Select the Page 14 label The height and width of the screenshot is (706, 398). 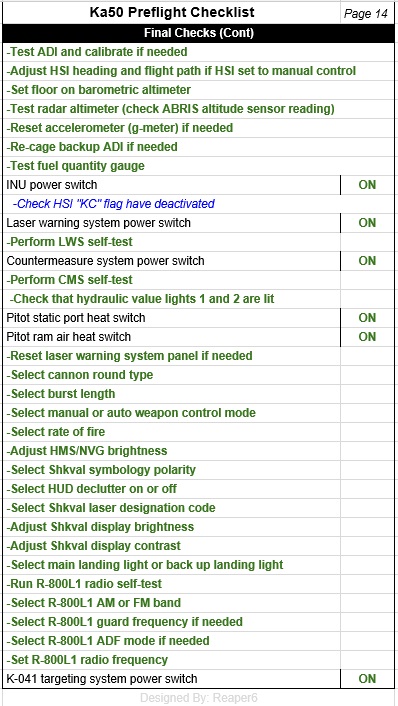[365, 14]
